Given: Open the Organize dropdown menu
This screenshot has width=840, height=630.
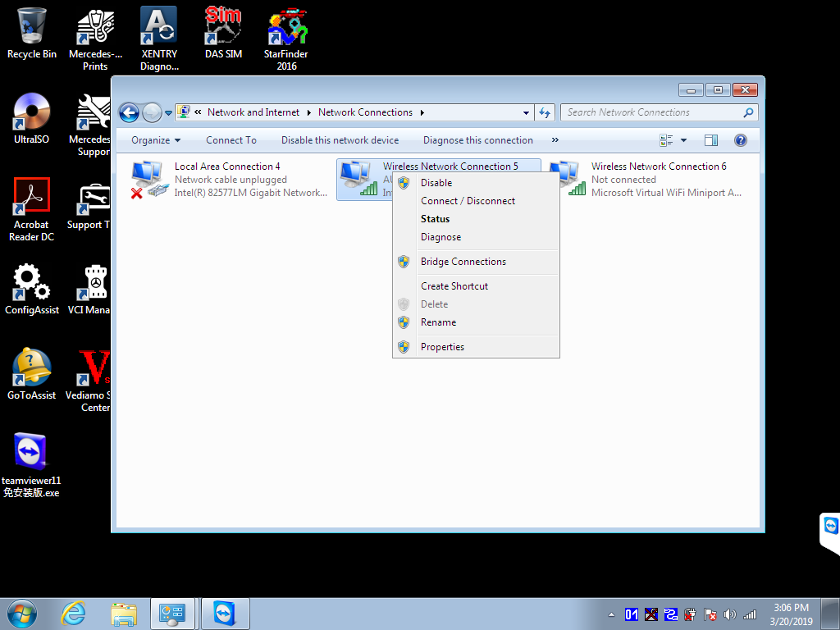Looking at the screenshot, I should pos(156,140).
